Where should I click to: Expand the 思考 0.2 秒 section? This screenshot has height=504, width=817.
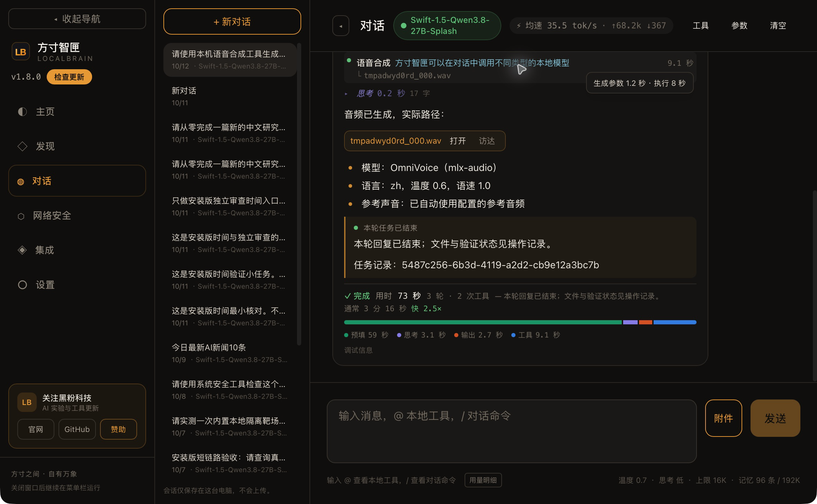[387, 93]
